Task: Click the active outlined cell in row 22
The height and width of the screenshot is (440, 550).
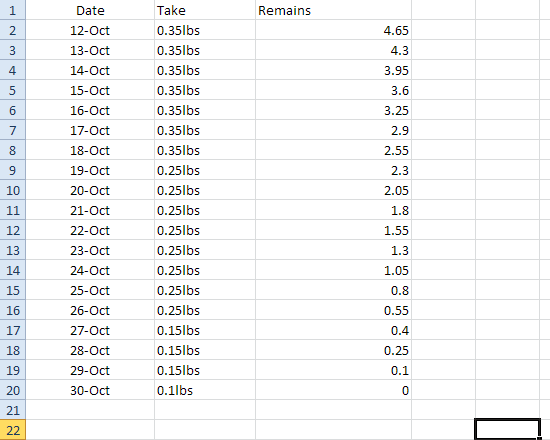Action: [x=507, y=429]
